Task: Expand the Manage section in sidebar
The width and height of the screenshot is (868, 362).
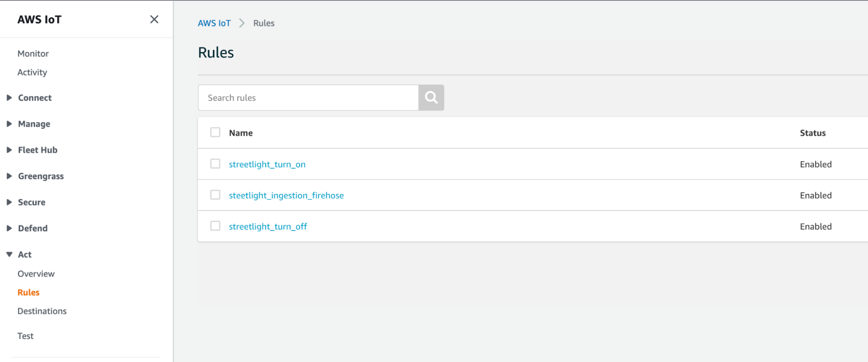Action: pyautogui.click(x=9, y=124)
